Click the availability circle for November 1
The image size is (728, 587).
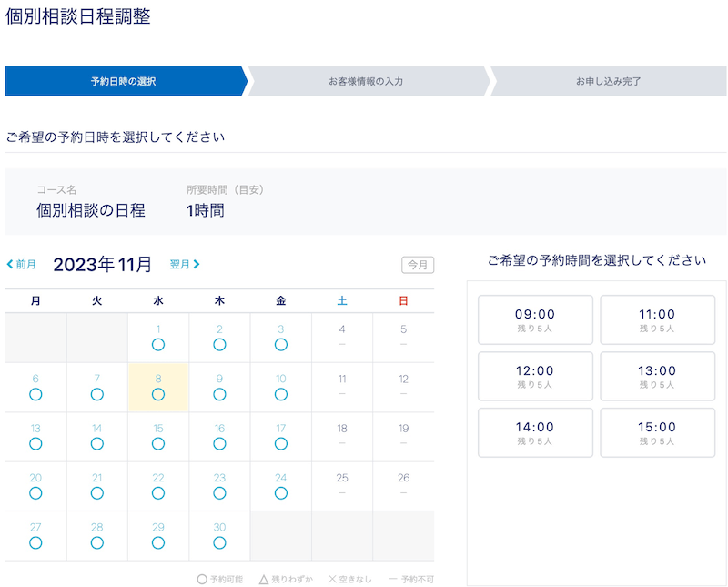pyautogui.click(x=158, y=345)
